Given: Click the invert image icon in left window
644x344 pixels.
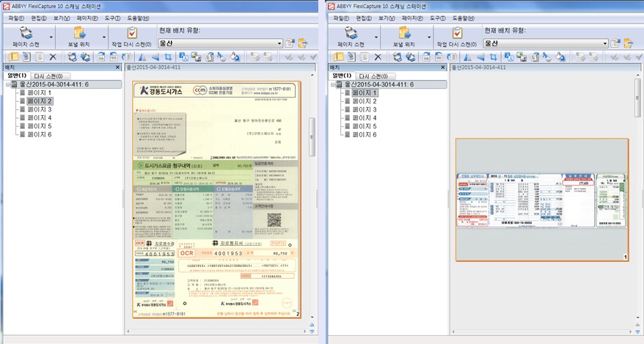Looking at the screenshot, I should [183, 57].
